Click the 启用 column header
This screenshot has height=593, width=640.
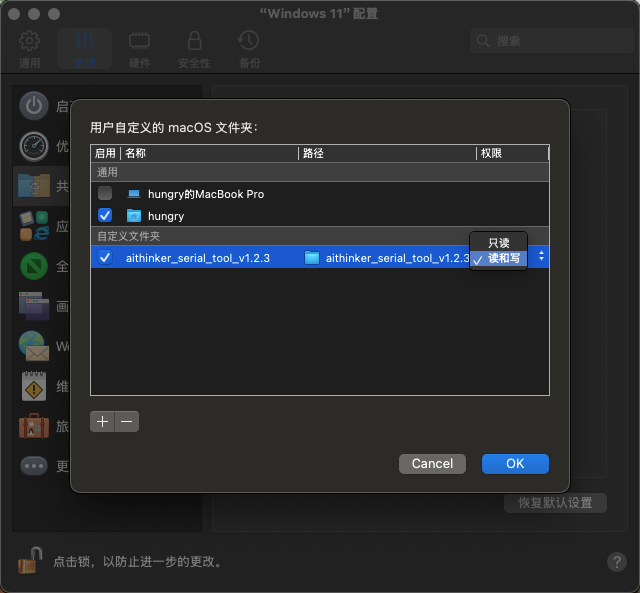[105, 153]
